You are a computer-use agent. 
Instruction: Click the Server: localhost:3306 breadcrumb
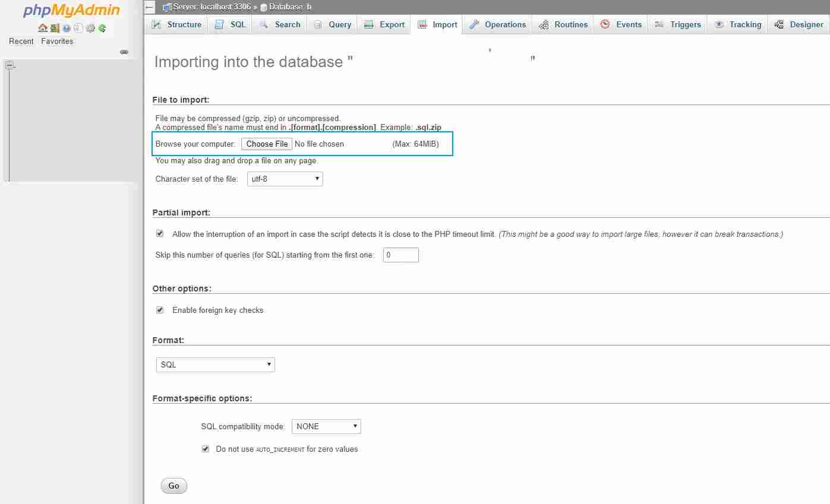click(212, 7)
